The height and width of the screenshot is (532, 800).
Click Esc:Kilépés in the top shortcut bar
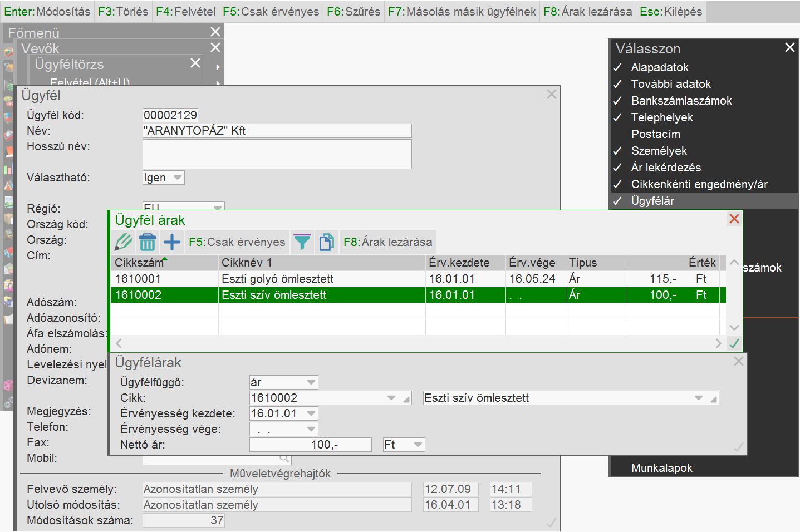point(671,12)
